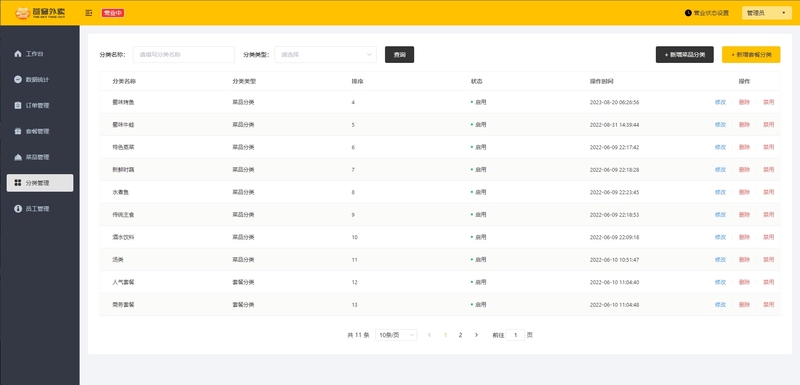Click 删除 for 汤类 row
The image size is (800, 385).
click(x=744, y=260)
